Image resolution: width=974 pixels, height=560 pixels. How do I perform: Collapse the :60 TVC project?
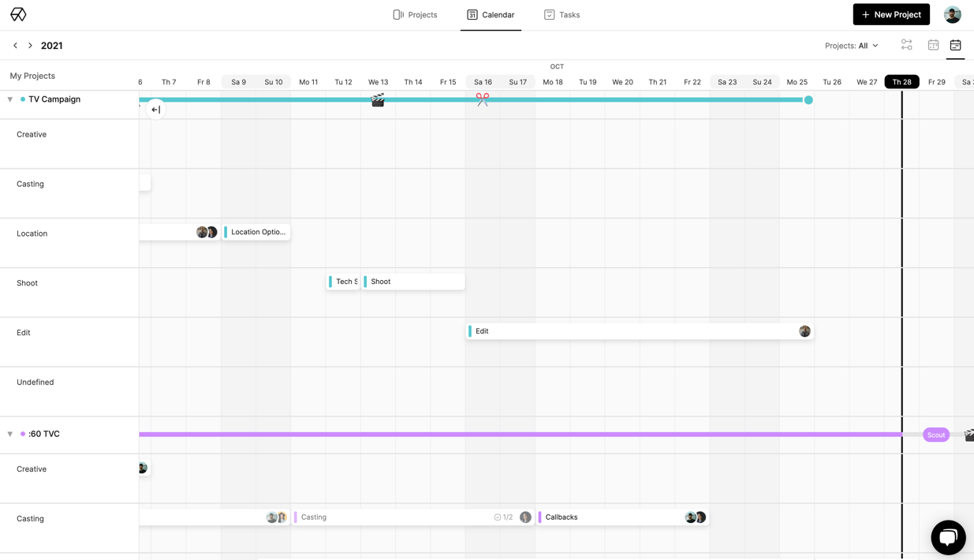click(x=10, y=434)
